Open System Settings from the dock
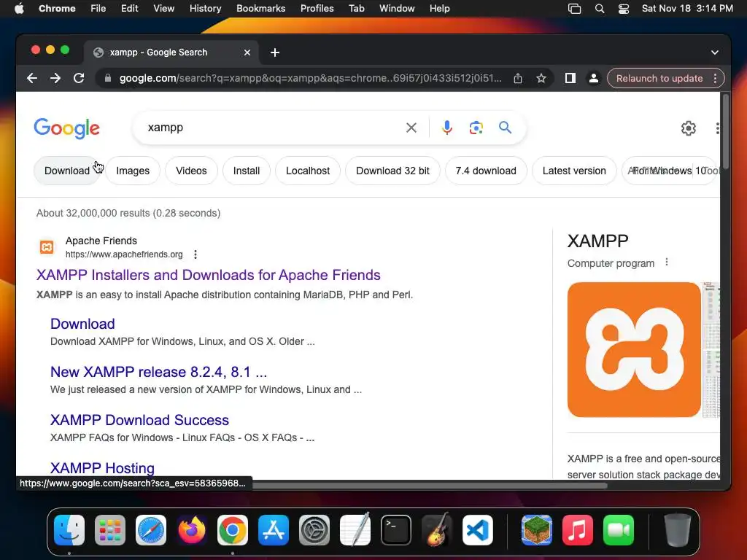The width and height of the screenshot is (747, 560). click(314, 530)
